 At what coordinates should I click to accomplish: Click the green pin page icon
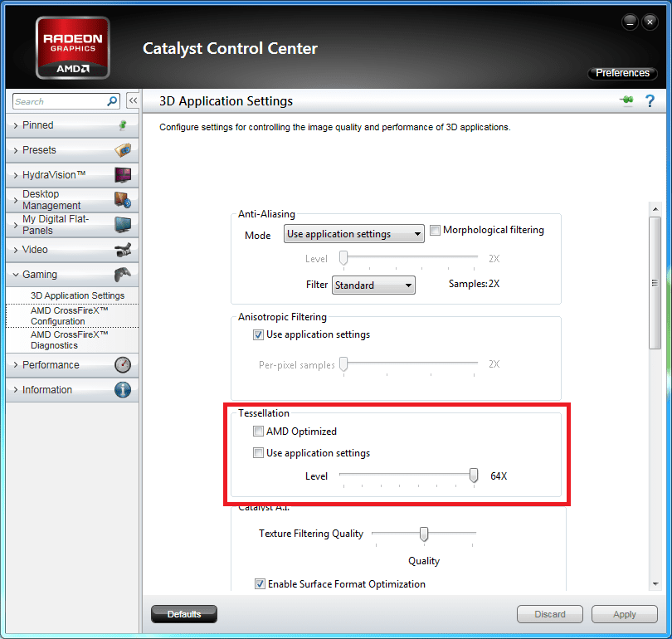(627, 100)
